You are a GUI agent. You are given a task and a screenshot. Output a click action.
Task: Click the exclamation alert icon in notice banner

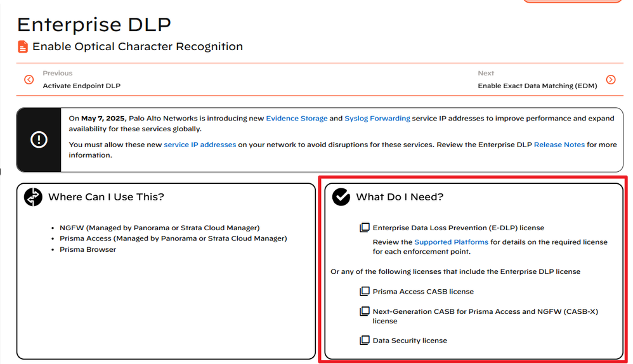point(39,140)
